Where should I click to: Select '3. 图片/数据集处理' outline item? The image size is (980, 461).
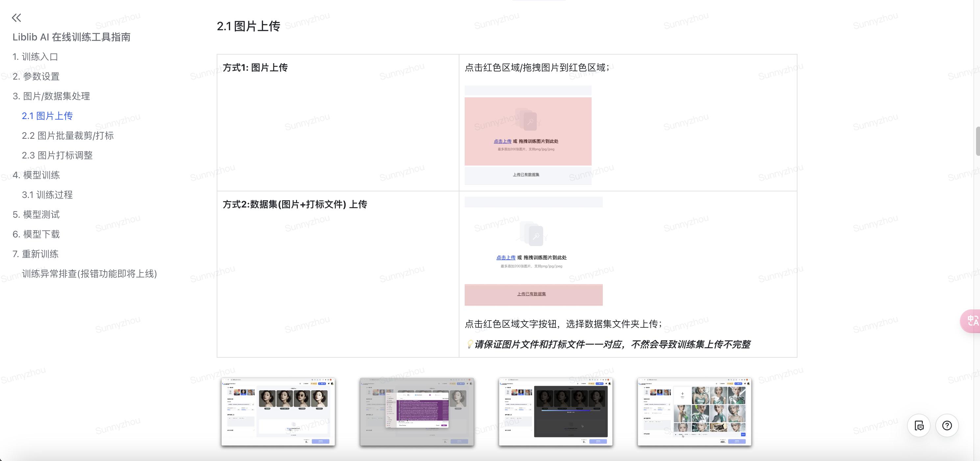51,96
